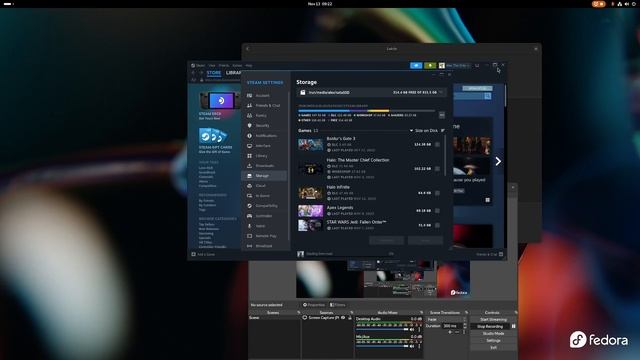Open the storage drive selector dropdown
640x360 pixels.
tap(371, 93)
